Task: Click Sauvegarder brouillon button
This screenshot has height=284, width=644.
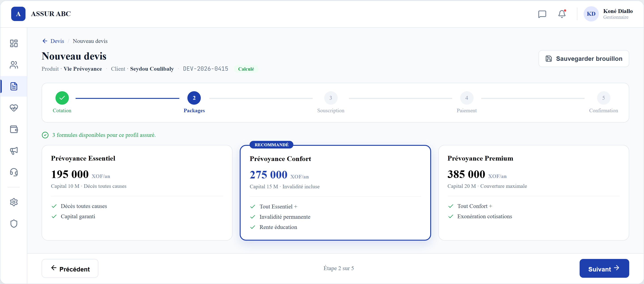Action: click(x=583, y=59)
